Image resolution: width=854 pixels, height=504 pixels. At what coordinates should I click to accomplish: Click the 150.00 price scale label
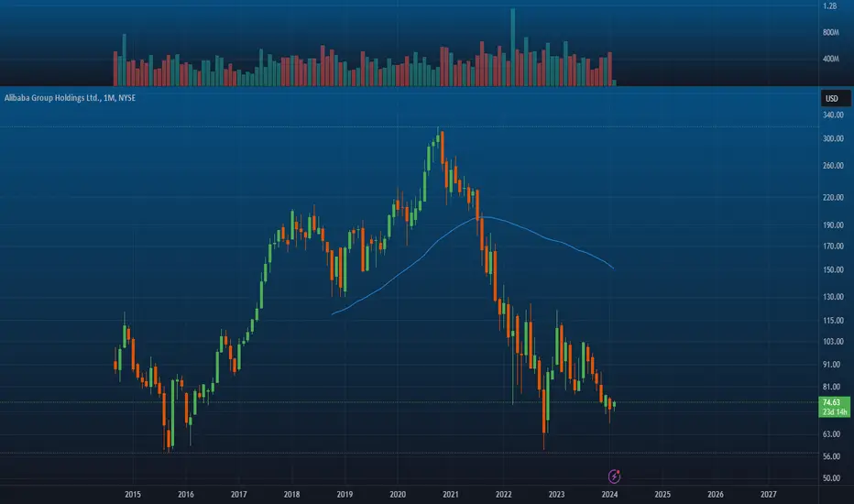[833, 269]
